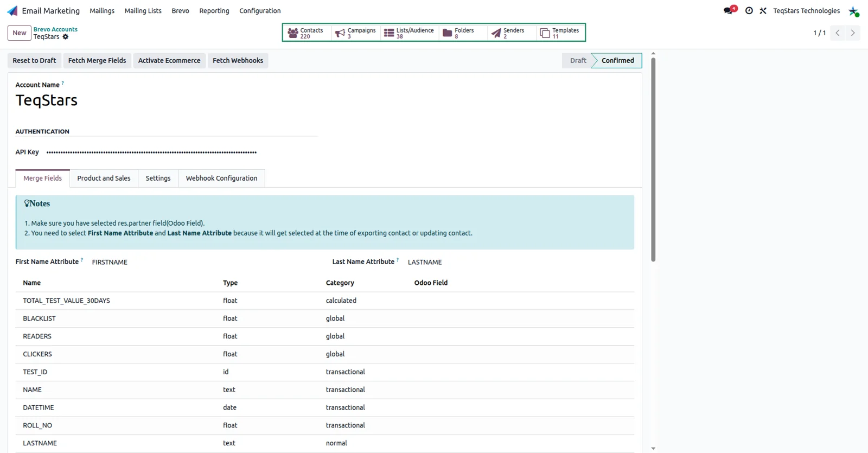This screenshot has height=453, width=868.
Task: Select the NAME merge field row
Action: tap(324, 390)
